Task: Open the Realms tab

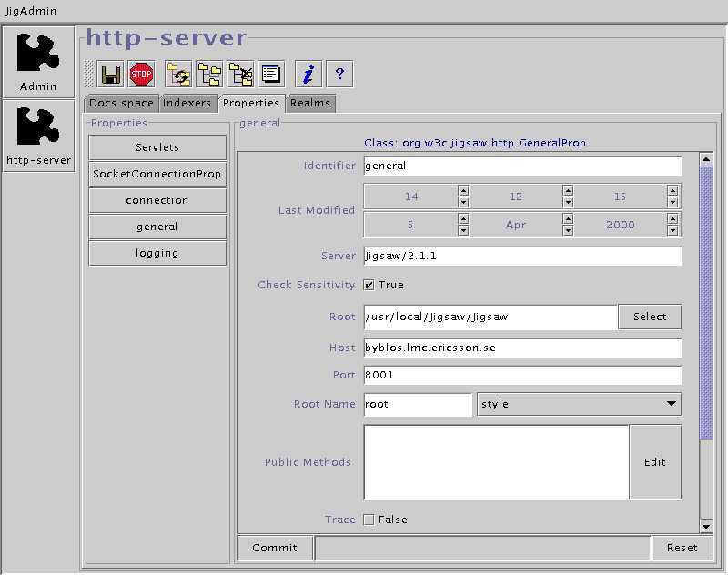Action: click(x=310, y=103)
